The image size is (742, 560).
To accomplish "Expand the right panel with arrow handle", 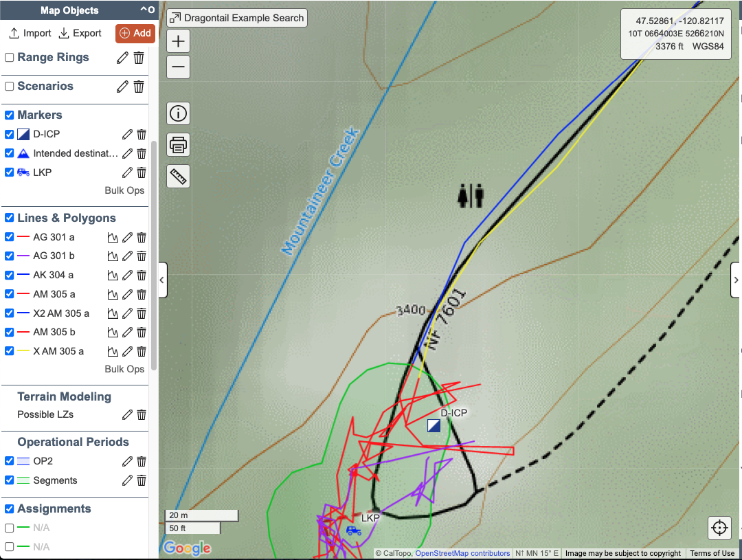I will click(x=736, y=280).
